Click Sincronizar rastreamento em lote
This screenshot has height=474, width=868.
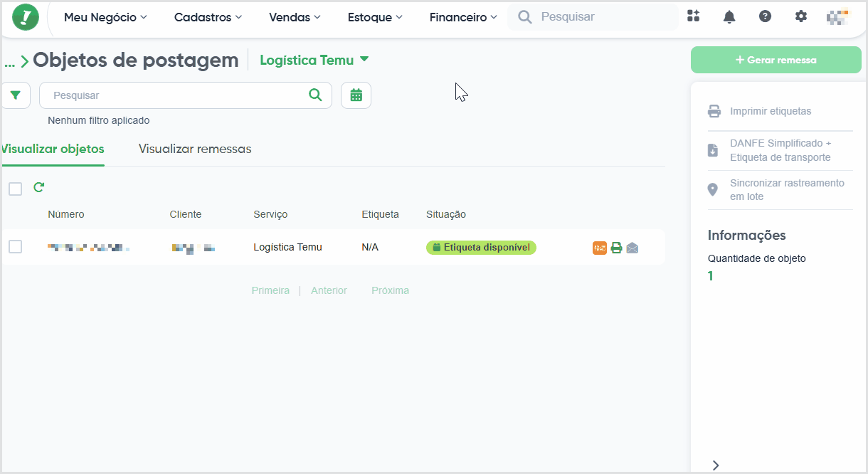[787, 189]
